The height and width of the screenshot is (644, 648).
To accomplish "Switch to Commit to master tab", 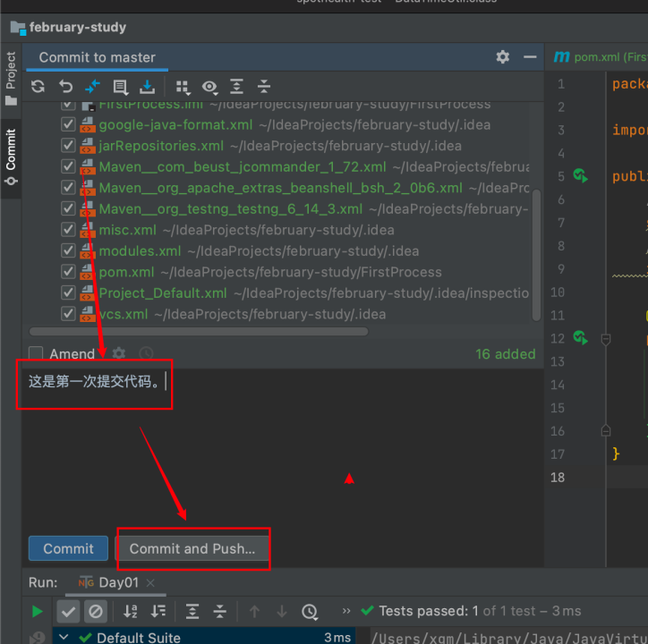I will (98, 57).
